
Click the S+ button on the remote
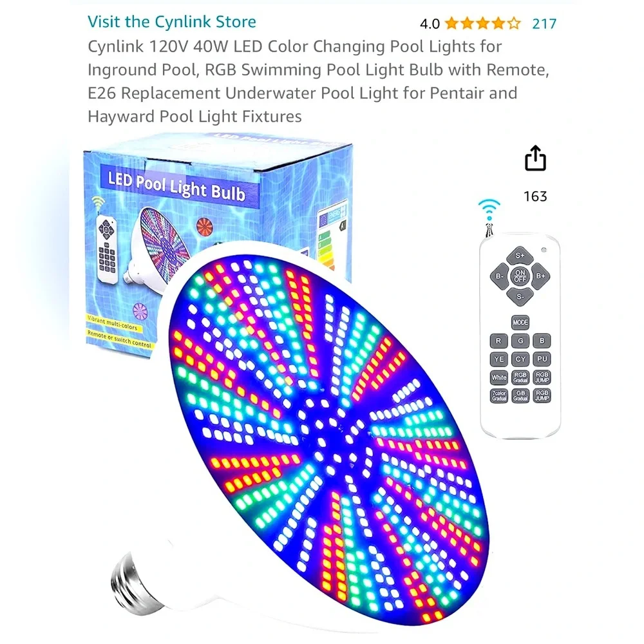[520, 256]
